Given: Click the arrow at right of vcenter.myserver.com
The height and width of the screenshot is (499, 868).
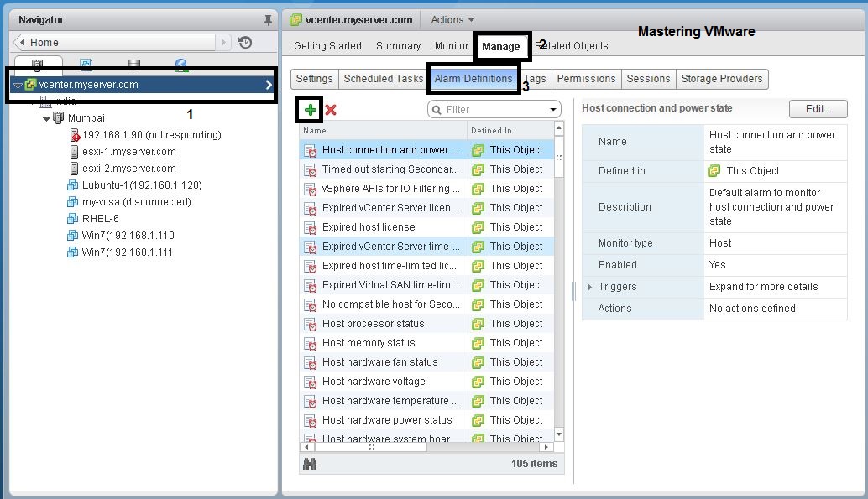Looking at the screenshot, I should pos(269,85).
